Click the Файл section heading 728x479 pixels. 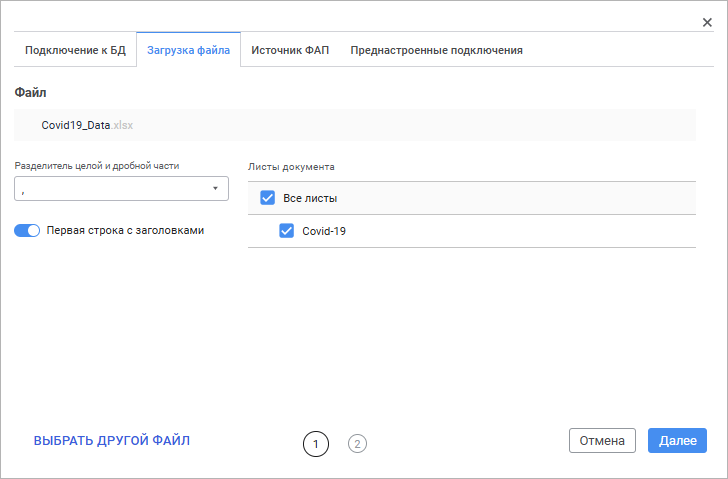[30, 93]
